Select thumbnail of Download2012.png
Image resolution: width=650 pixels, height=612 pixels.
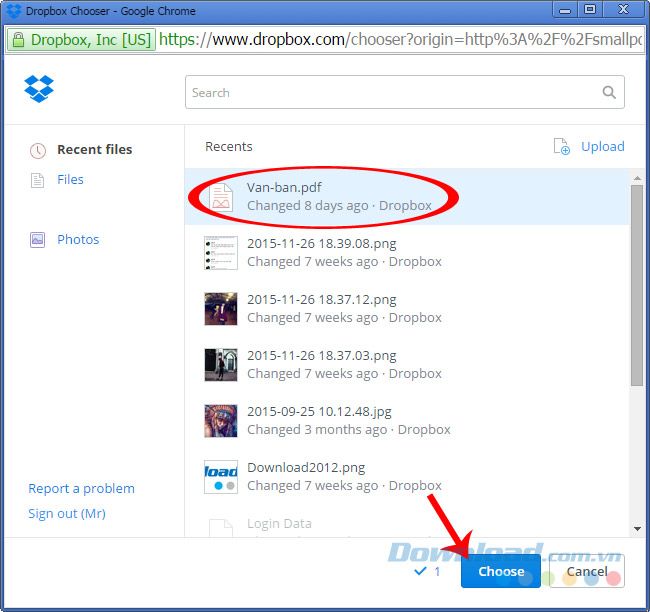click(221, 477)
